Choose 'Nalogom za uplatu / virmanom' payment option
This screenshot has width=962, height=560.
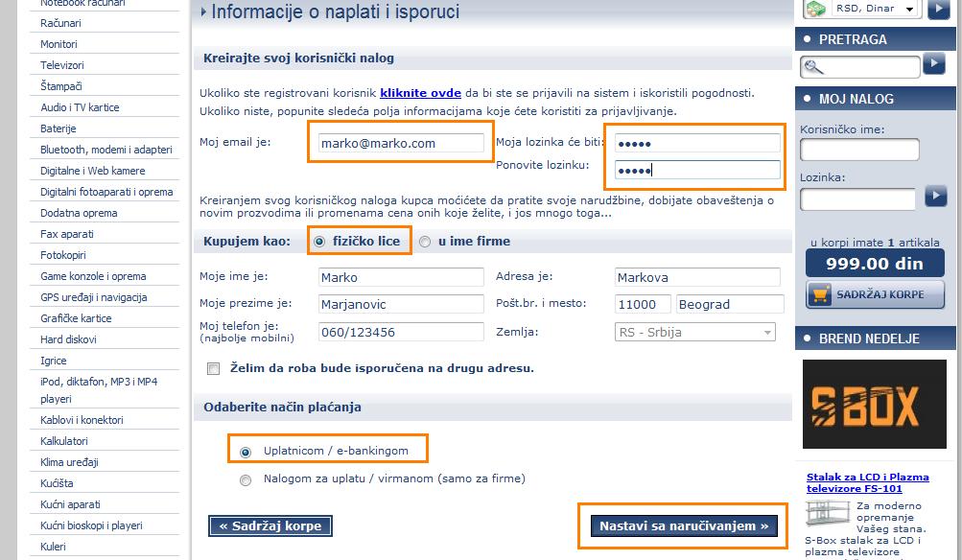click(246, 479)
